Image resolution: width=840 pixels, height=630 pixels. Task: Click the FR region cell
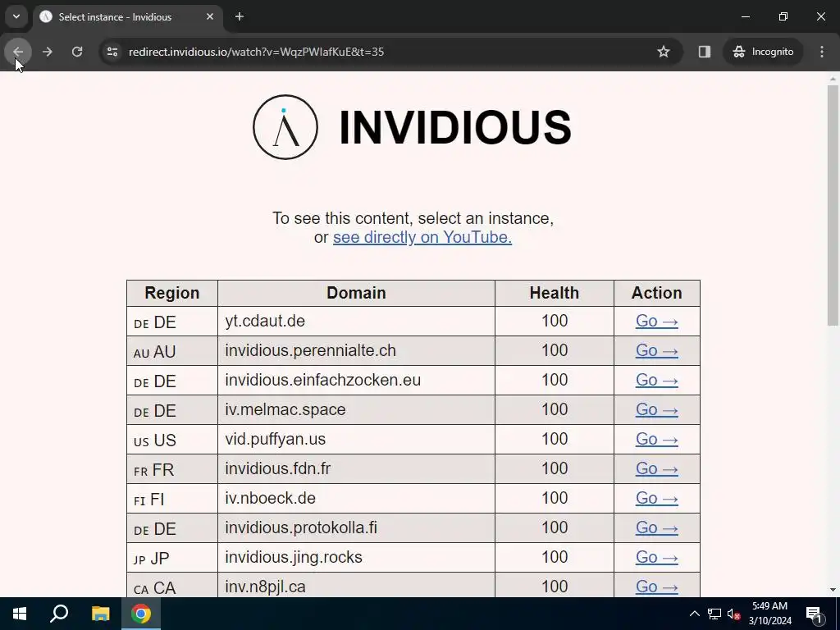point(172,469)
